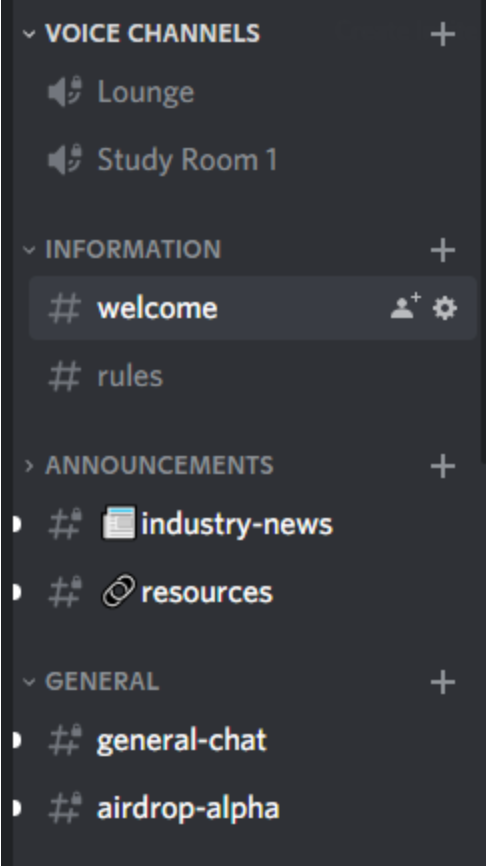Add a channel to Announcements category
The width and height of the screenshot is (486, 866).
tap(442, 466)
